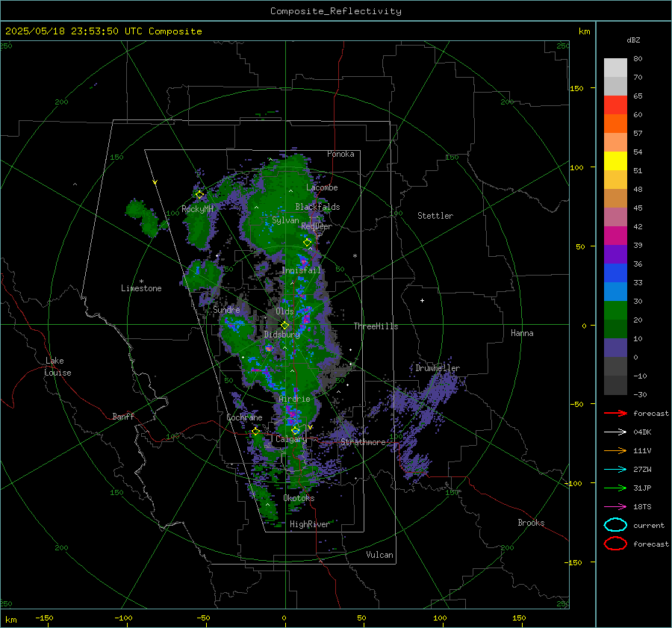Image resolution: width=672 pixels, height=628 pixels.
Task: Click the light gray 70-80 dBZ swatch
Action: pyautogui.click(x=615, y=68)
